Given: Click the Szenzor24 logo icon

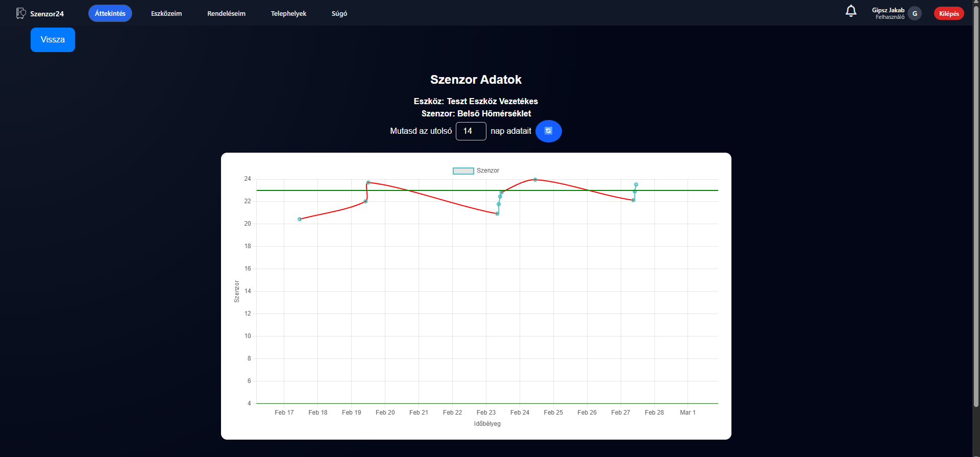Looking at the screenshot, I should tap(21, 13).
